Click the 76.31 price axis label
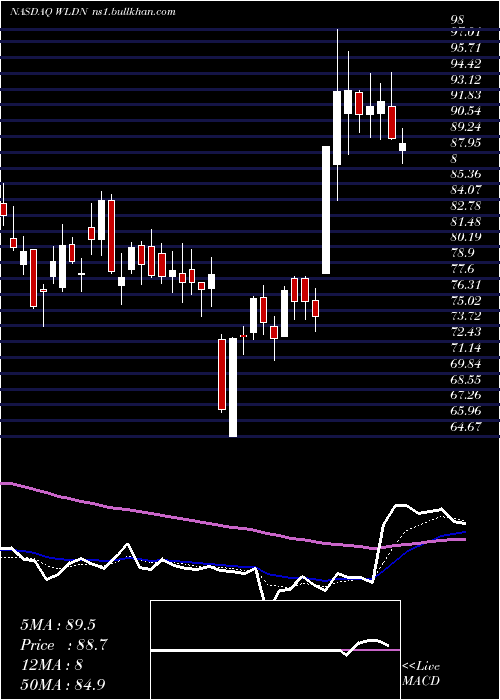This screenshot has width=500, height=700. coord(466,284)
